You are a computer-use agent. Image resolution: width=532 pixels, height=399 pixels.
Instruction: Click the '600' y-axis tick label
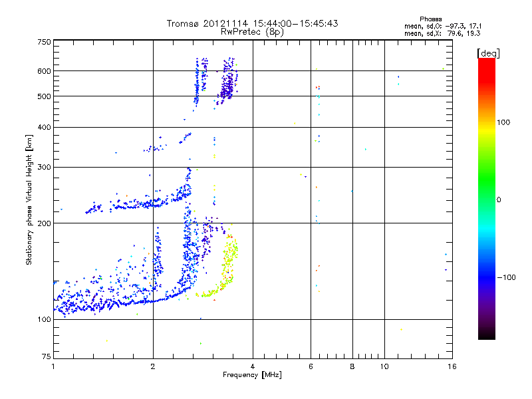44,71
